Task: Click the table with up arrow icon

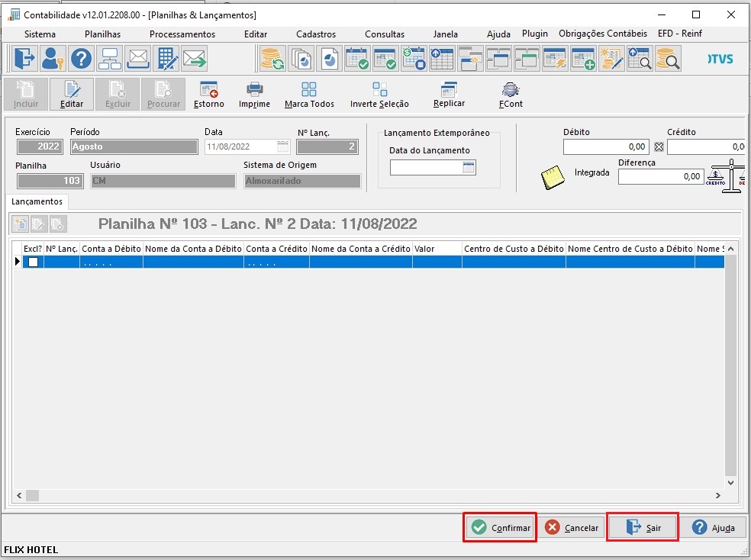Action: click(x=442, y=59)
